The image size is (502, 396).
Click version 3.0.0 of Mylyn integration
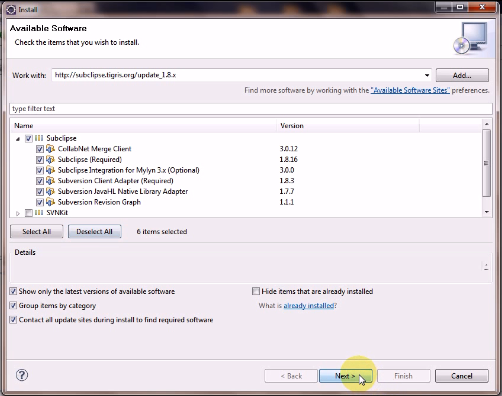coord(287,170)
